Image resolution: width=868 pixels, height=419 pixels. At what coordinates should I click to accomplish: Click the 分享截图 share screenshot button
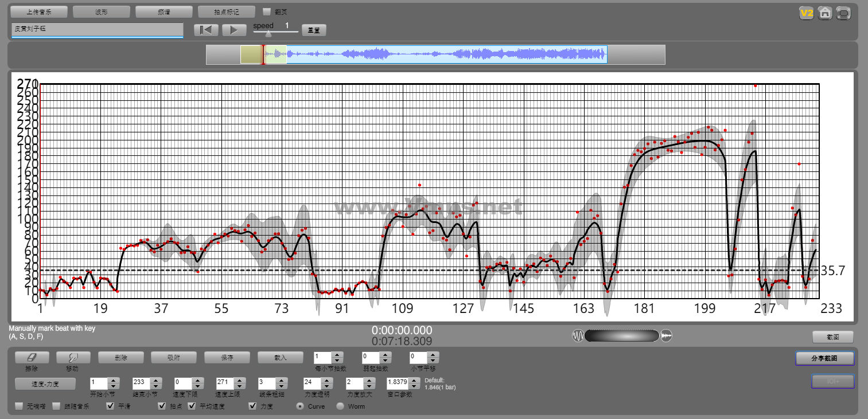pyautogui.click(x=825, y=358)
